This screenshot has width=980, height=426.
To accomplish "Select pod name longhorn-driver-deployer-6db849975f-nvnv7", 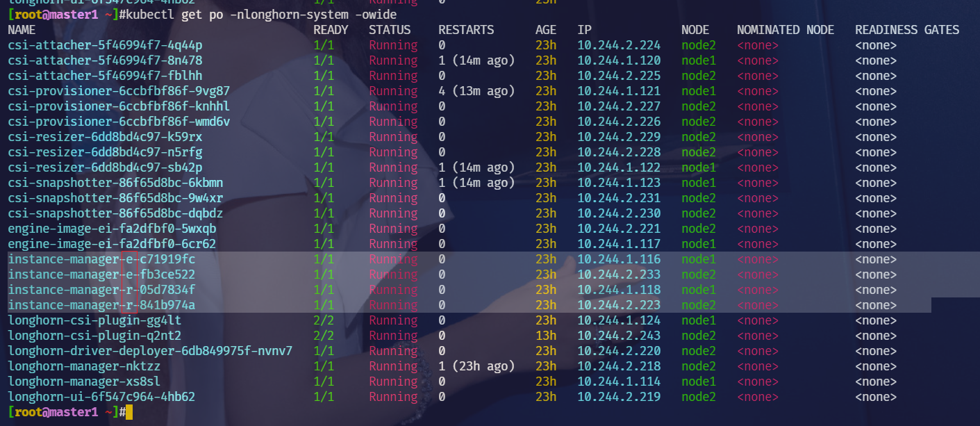I will pos(150,351).
